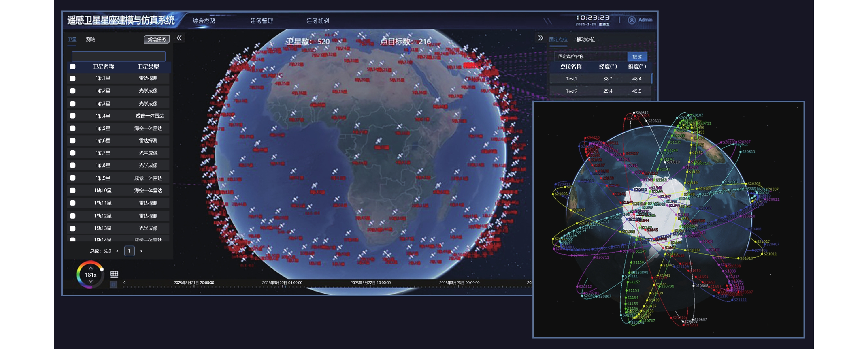Viewport: 868px width, 349px height.
Task: Click the 总数: 520 total count
Action: pyautogui.click(x=100, y=251)
